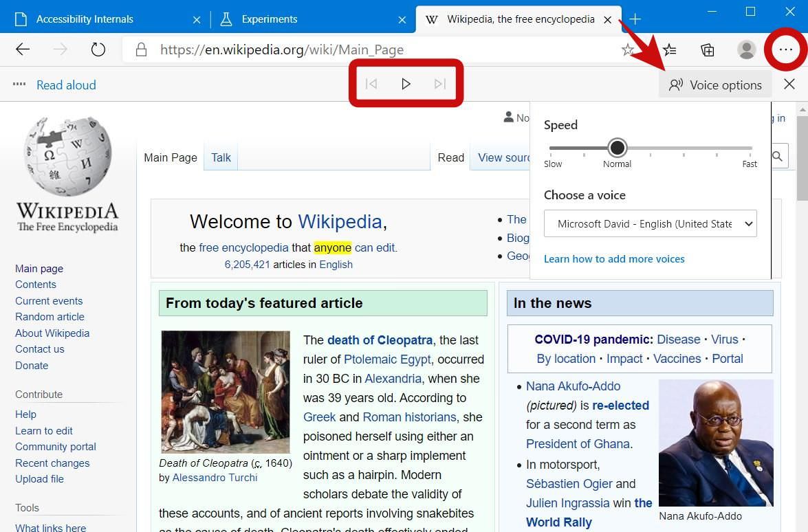Click the disabled forward navigation arrow

click(x=61, y=49)
